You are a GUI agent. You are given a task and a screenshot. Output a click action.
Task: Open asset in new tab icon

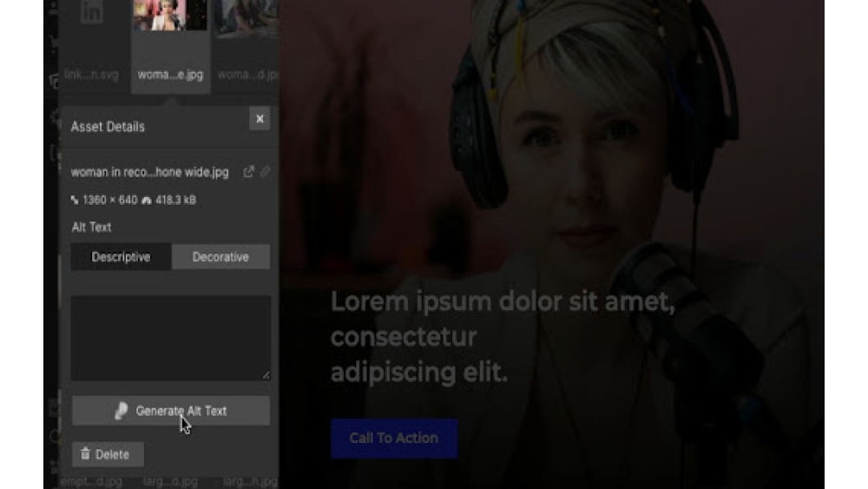tap(248, 172)
